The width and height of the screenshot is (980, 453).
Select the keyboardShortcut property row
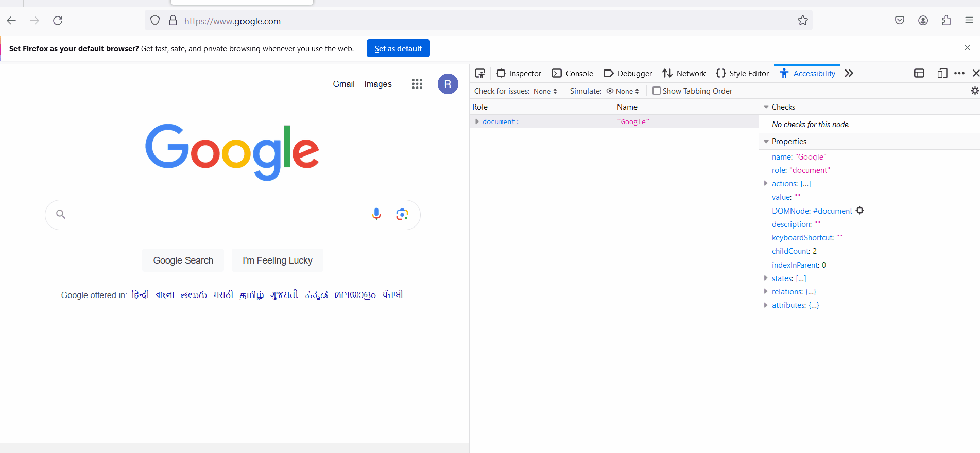[x=807, y=238]
